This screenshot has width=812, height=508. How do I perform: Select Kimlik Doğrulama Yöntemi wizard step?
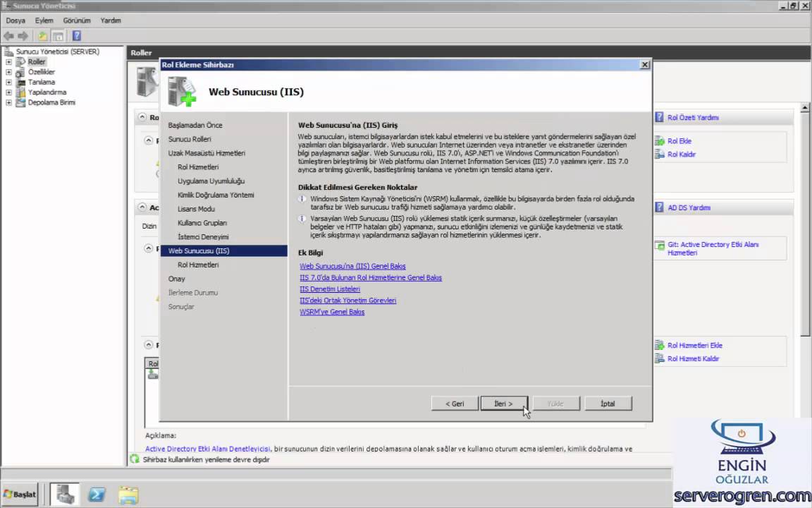coord(216,195)
